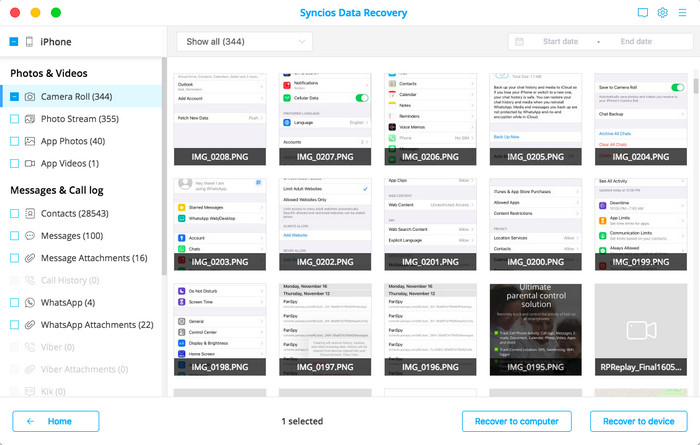Check the Photo Stream checkbox
Image resolution: width=700 pixels, height=445 pixels.
(14, 119)
